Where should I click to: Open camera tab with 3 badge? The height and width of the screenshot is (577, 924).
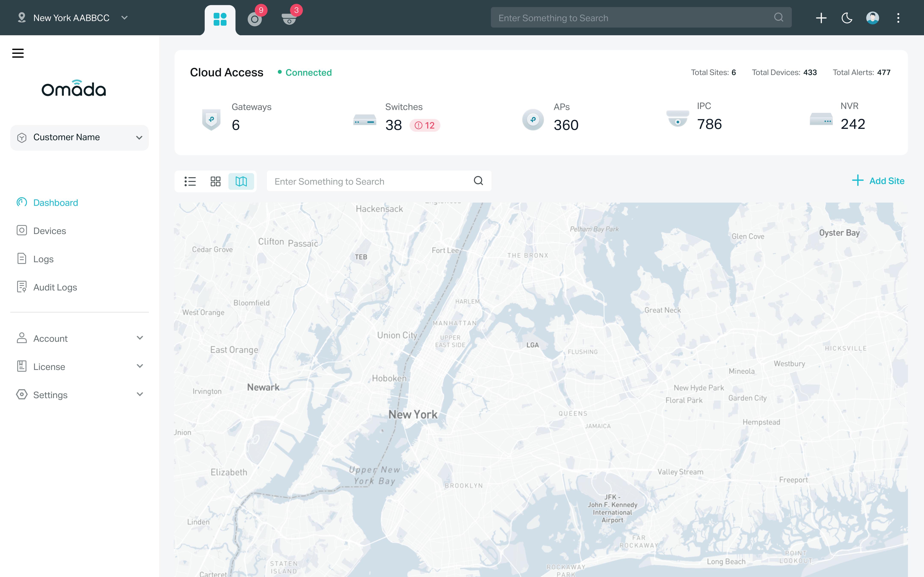click(289, 19)
